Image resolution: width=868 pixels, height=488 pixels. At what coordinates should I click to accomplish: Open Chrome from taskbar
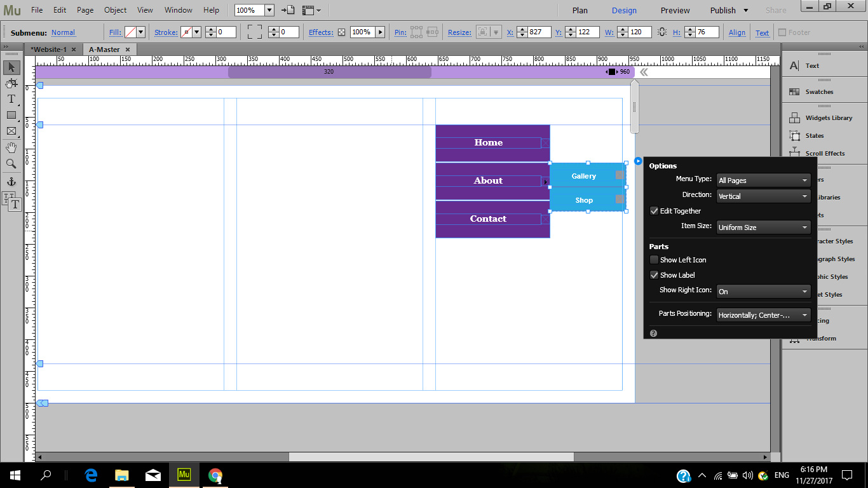point(215,475)
